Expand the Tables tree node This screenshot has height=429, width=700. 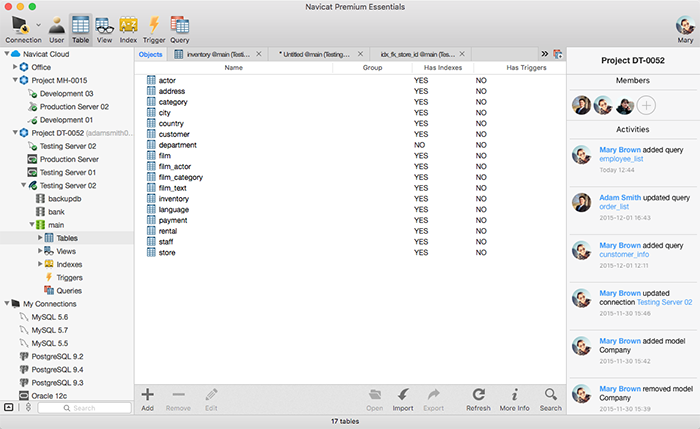40,238
